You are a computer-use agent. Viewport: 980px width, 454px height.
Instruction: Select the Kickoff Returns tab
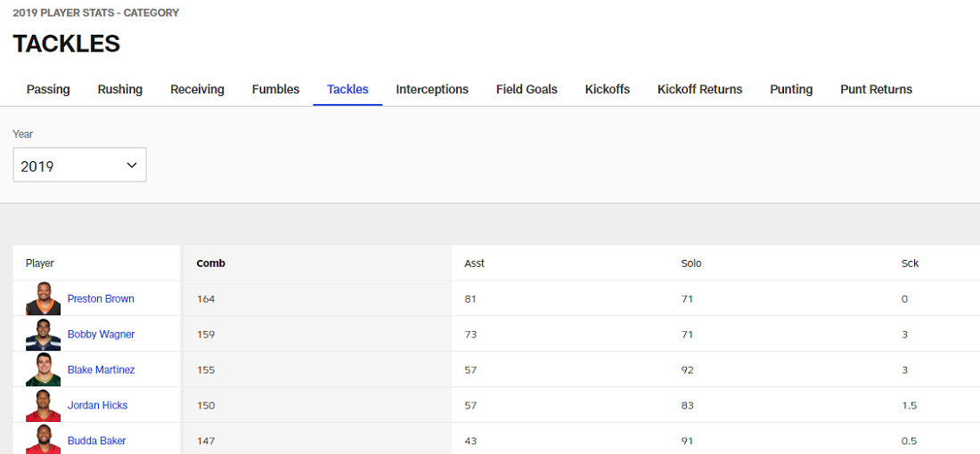click(699, 89)
